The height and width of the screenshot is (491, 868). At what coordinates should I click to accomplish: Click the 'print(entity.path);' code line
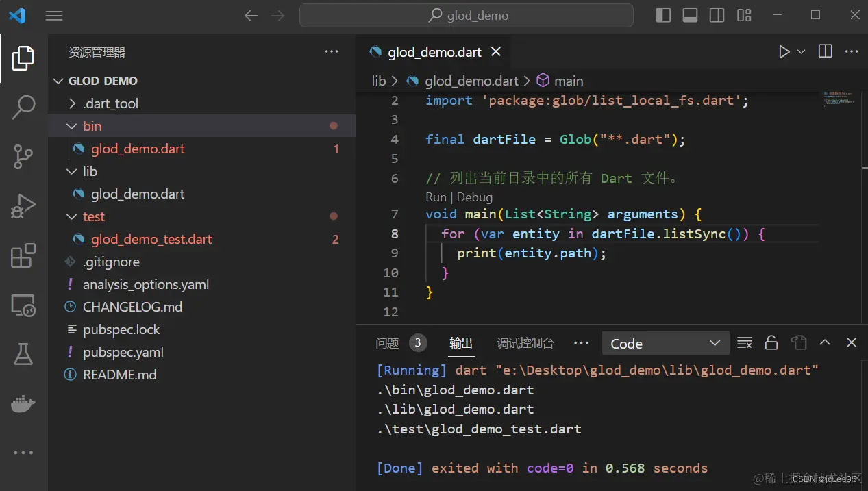click(x=532, y=253)
